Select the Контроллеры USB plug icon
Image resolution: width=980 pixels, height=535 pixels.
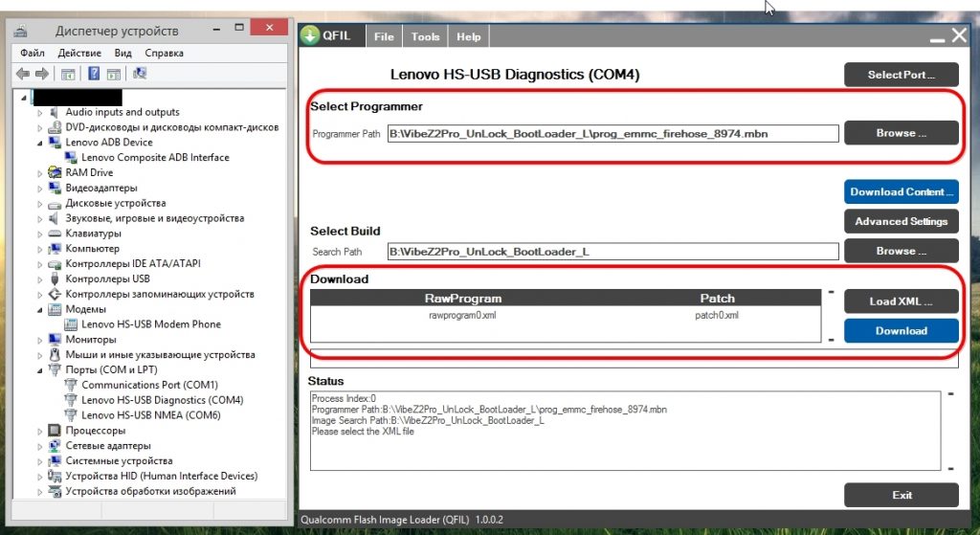55,279
